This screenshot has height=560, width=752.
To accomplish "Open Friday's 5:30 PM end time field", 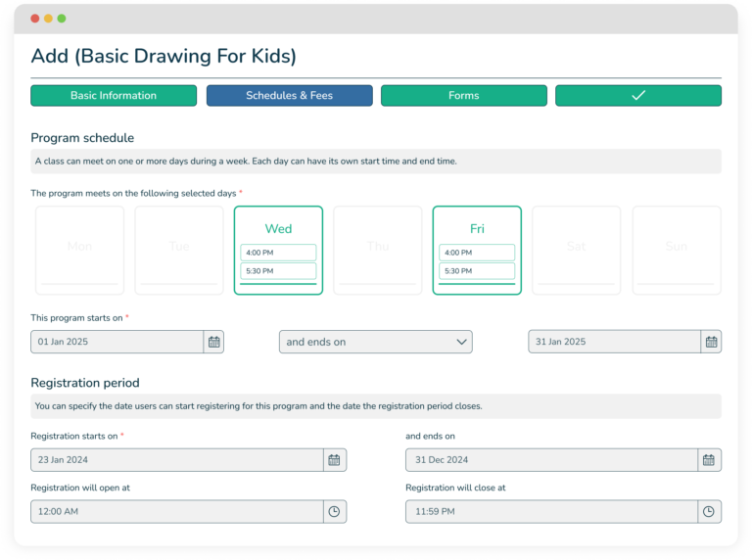I will tap(477, 271).
